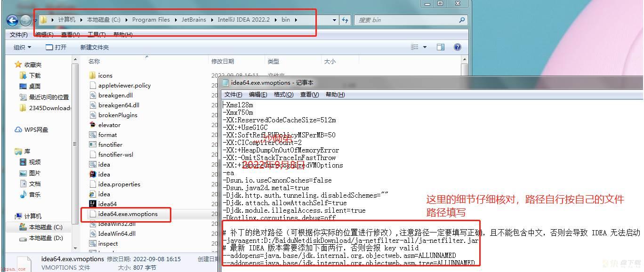Screen dimensions: 644x272
Task: Open the 组织 dropdown in the Explorer toolbar
Action: tap(22, 47)
